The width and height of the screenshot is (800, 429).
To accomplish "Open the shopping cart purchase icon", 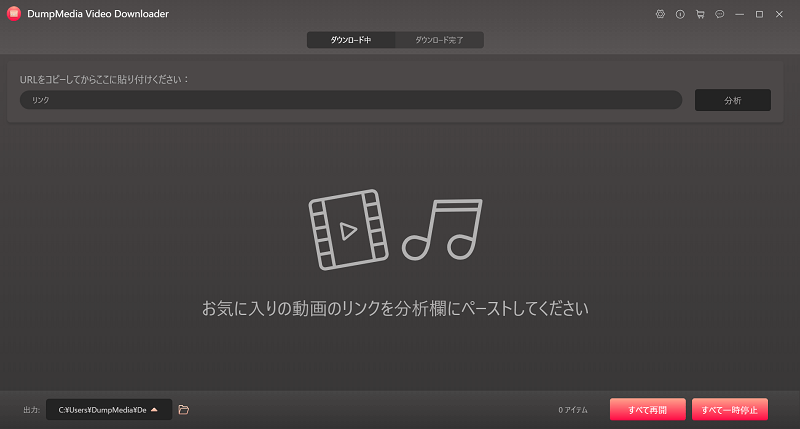I will [700, 14].
